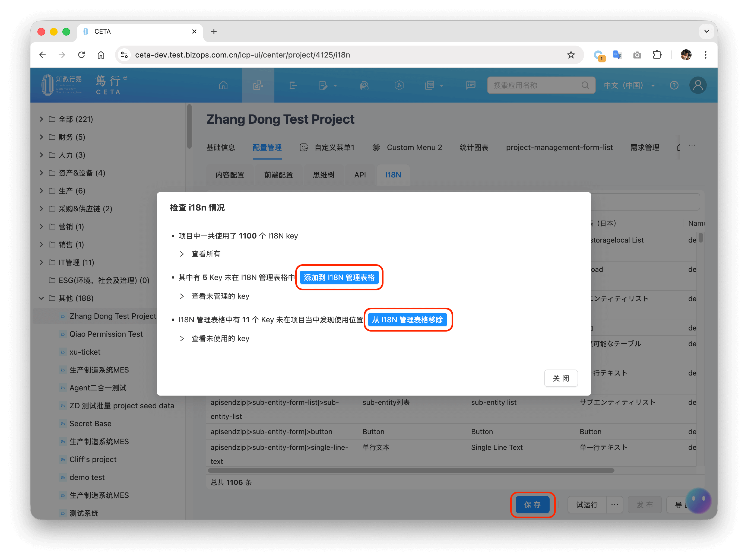748x560 pixels.
Task: Click the camera screenshot extension icon
Action: pyautogui.click(x=637, y=55)
